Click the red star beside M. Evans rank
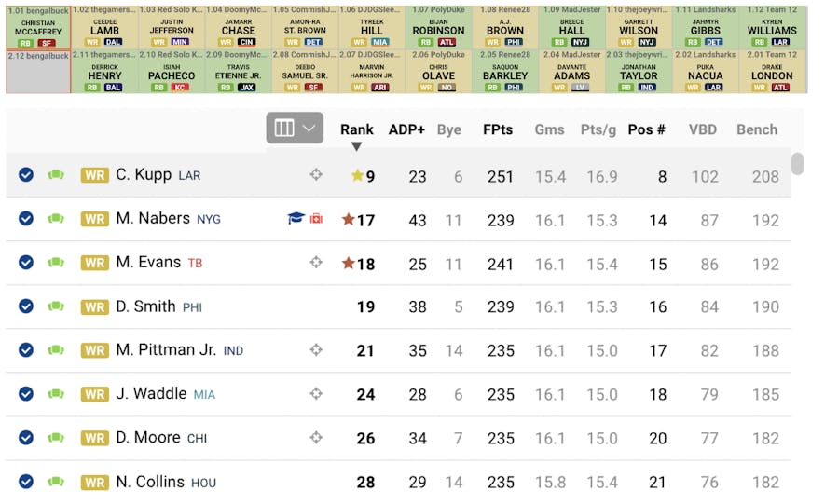The image size is (825, 504). 348,263
